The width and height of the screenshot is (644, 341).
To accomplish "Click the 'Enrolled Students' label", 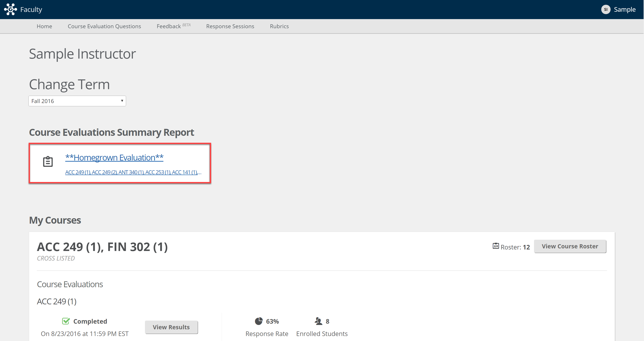I will (322, 334).
